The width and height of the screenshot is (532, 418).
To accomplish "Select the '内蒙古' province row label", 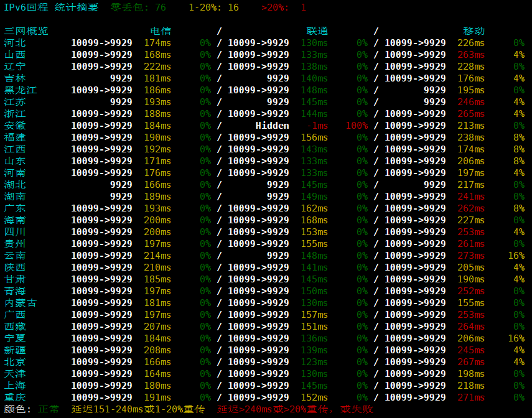I will click(21, 303).
